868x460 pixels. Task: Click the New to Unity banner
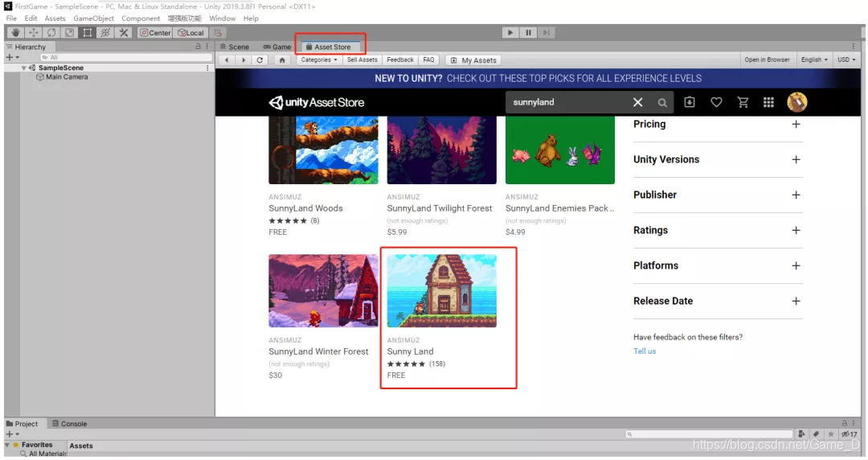538,79
